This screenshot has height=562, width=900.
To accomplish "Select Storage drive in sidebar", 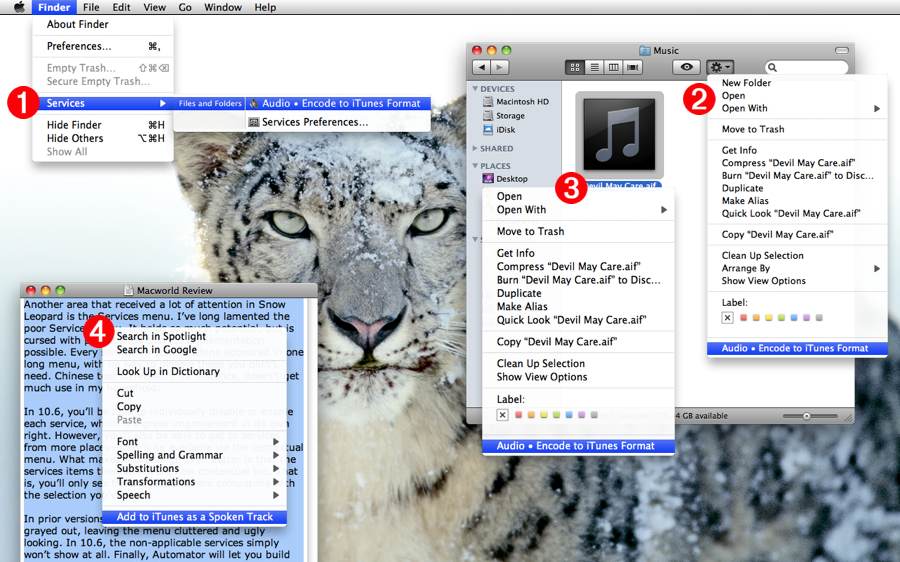I will pyautogui.click(x=510, y=116).
